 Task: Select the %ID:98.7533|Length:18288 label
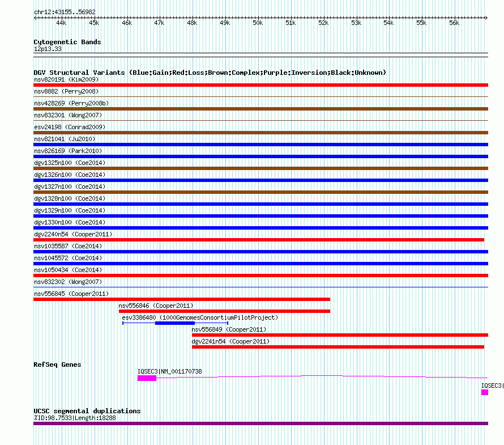pos(75,418)
